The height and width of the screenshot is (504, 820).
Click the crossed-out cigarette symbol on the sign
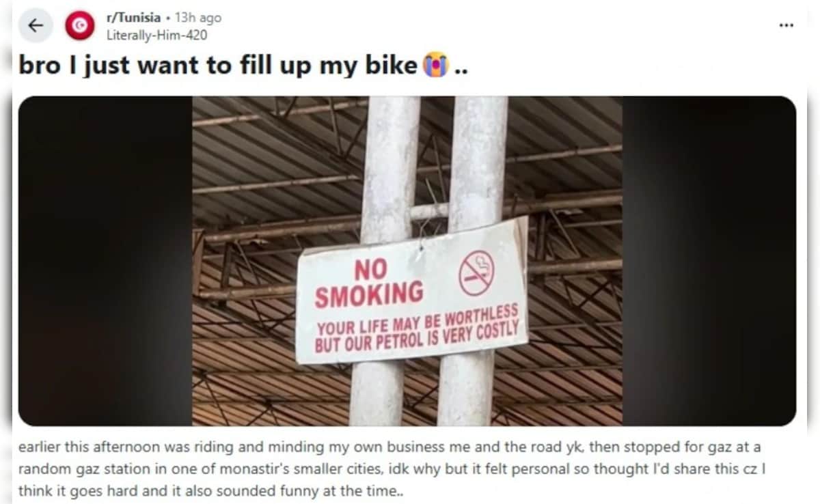476,273
